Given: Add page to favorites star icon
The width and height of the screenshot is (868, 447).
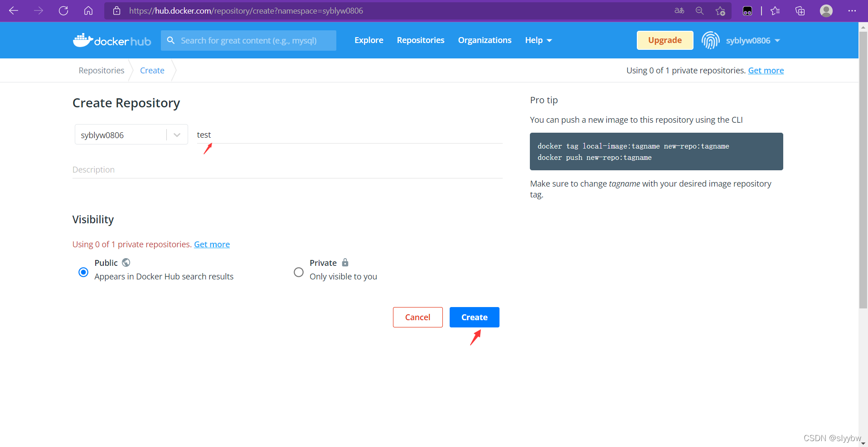Looking at the screenshot, I should tap(720, 11).
